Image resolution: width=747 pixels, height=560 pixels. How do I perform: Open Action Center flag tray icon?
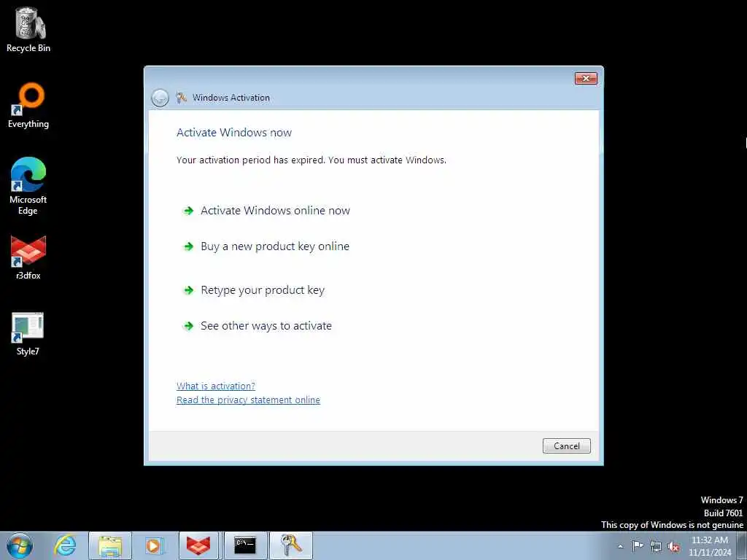coord(638,546)
